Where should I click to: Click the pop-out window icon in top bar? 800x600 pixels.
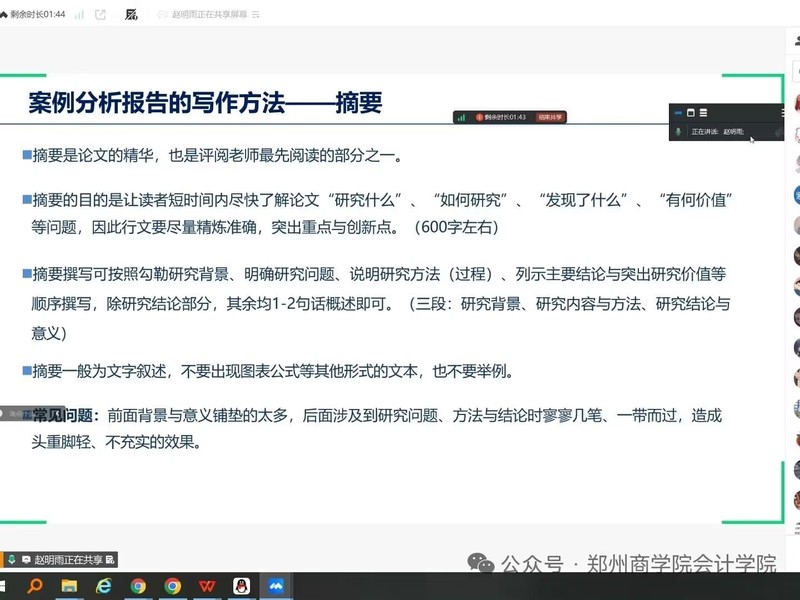pos(100,15)
